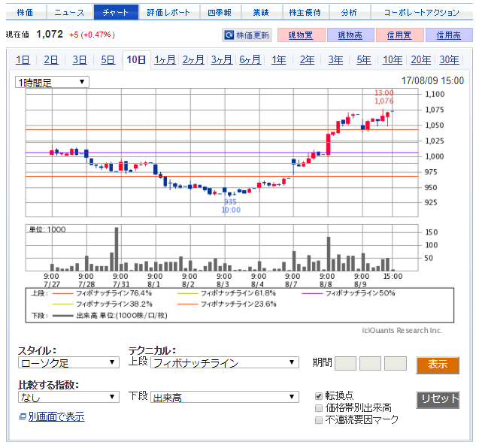479x448 pixels.
Task: Click the refresh icon in 株価更新 button
Action: click(x=229, y=35)
